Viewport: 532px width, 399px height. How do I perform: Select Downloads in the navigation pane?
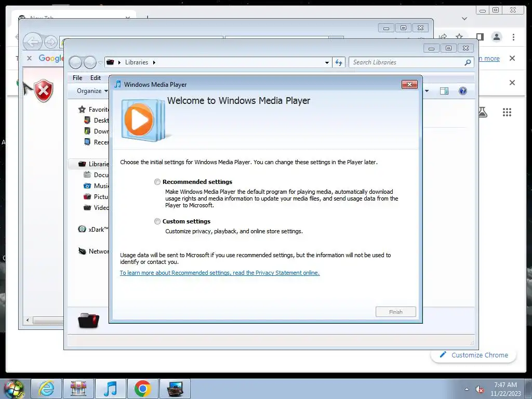(96, 131)
